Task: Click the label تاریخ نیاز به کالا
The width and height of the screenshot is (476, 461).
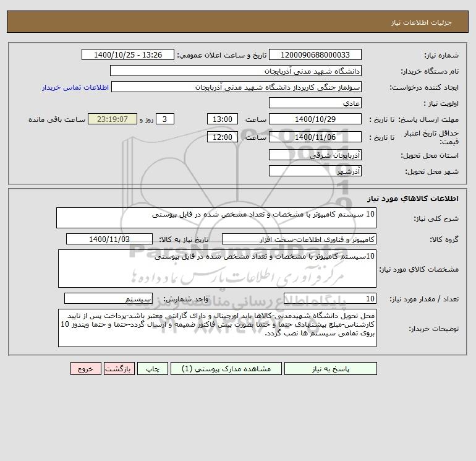Action: [184, 239]
